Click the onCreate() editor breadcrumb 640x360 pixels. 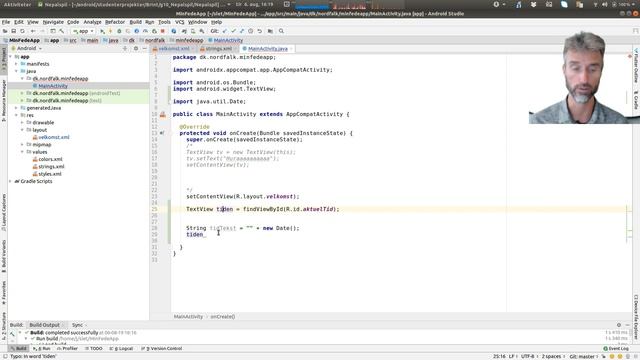click(222, 316)
